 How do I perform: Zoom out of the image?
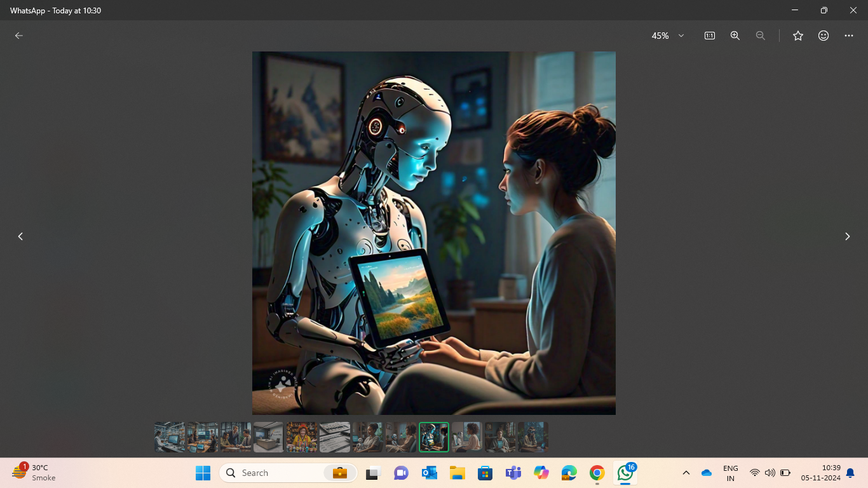point(761,36)
